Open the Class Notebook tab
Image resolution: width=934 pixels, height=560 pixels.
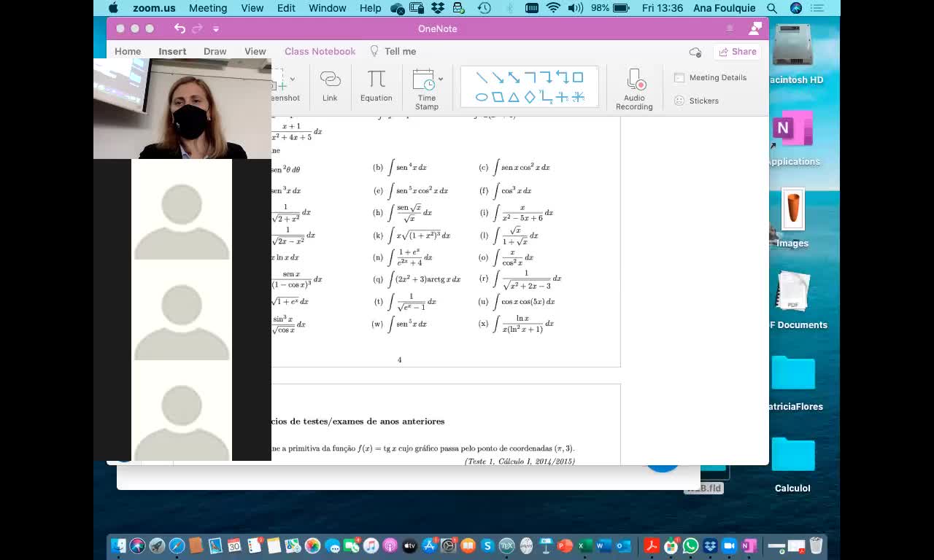(320, 51)
